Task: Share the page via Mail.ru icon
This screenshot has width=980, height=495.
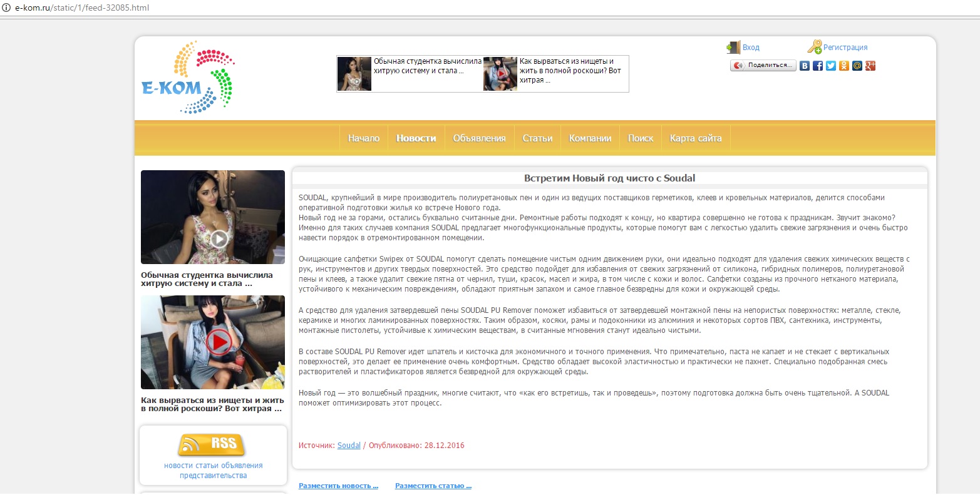Action: [x=857, y=65]
